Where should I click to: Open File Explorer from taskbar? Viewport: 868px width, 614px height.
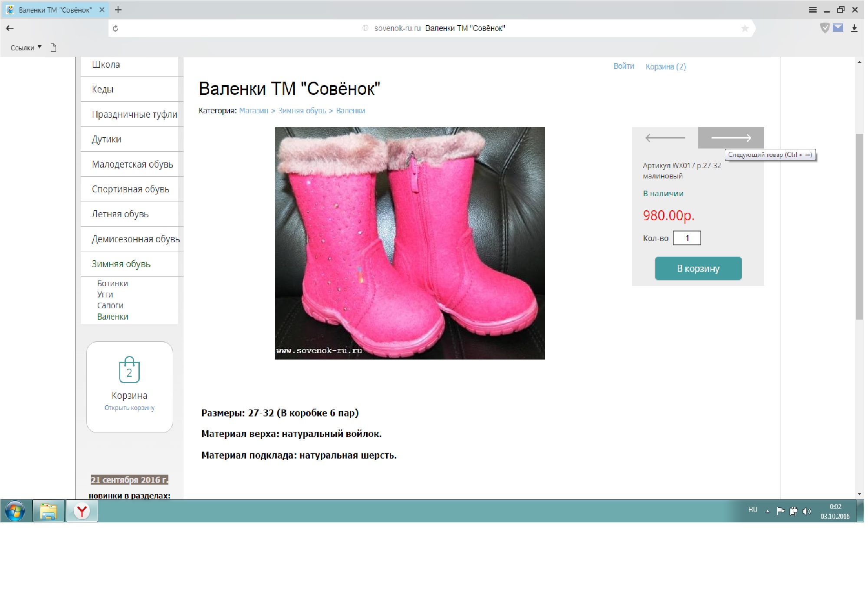coord(49,511)
